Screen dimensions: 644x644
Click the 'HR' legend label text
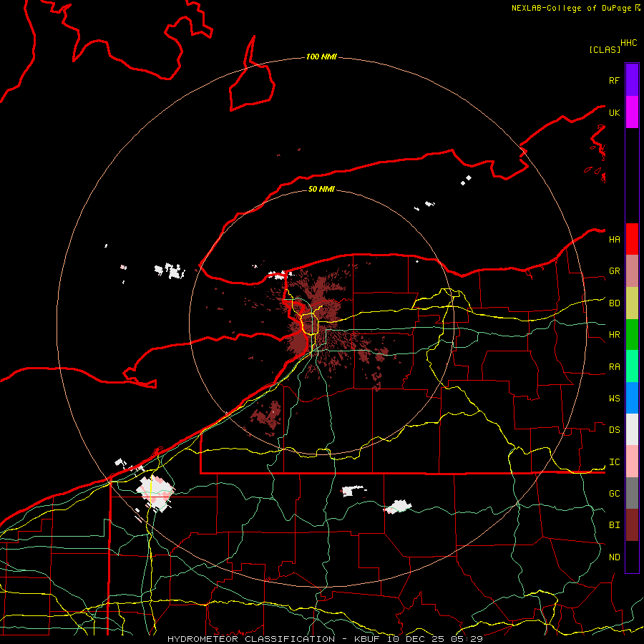pyautogui.click(x=614, y=335)
